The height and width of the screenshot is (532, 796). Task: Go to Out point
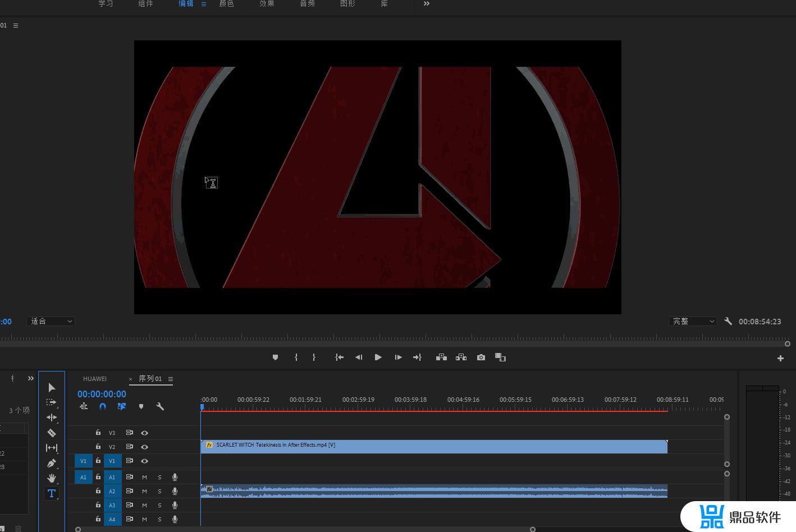coord(417,357)
